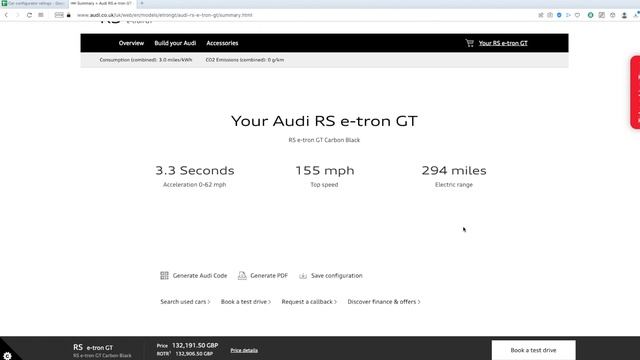Image resolution: width=640 pixels, height=360 pixels.
Task: Click the shopping cart icon
Action: tap(469, 43)
